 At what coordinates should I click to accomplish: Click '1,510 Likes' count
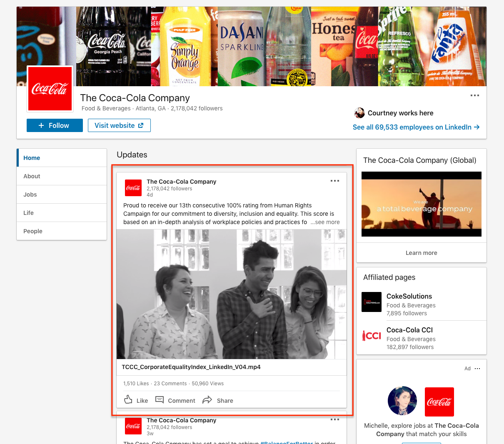pyautogui.click(x=136, y=384)
